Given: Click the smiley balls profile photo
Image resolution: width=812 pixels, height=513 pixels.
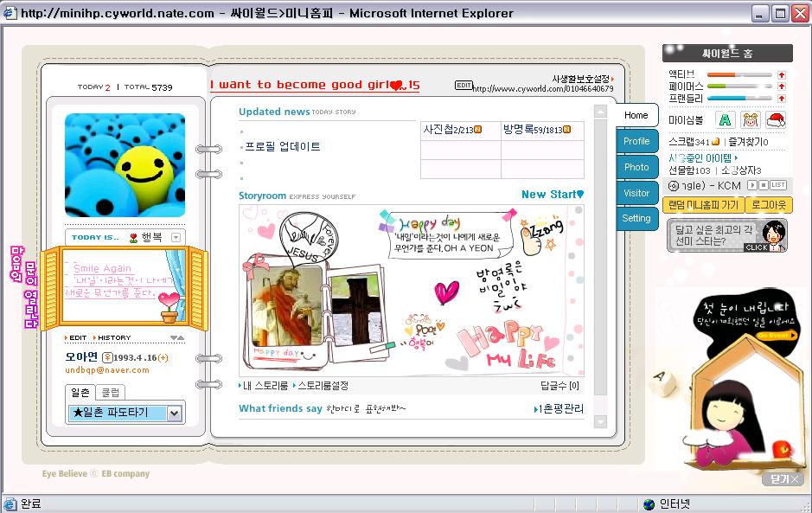Looking at the screenshot, I should coord(125,165).
